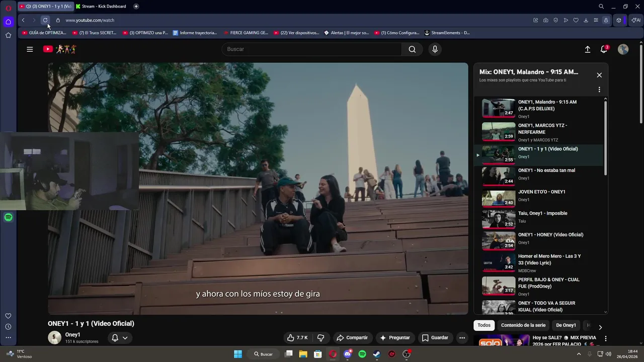Screen dimensions: 644x362
Task: Open the extensions cube icon
Action: (x=619, y=20)
